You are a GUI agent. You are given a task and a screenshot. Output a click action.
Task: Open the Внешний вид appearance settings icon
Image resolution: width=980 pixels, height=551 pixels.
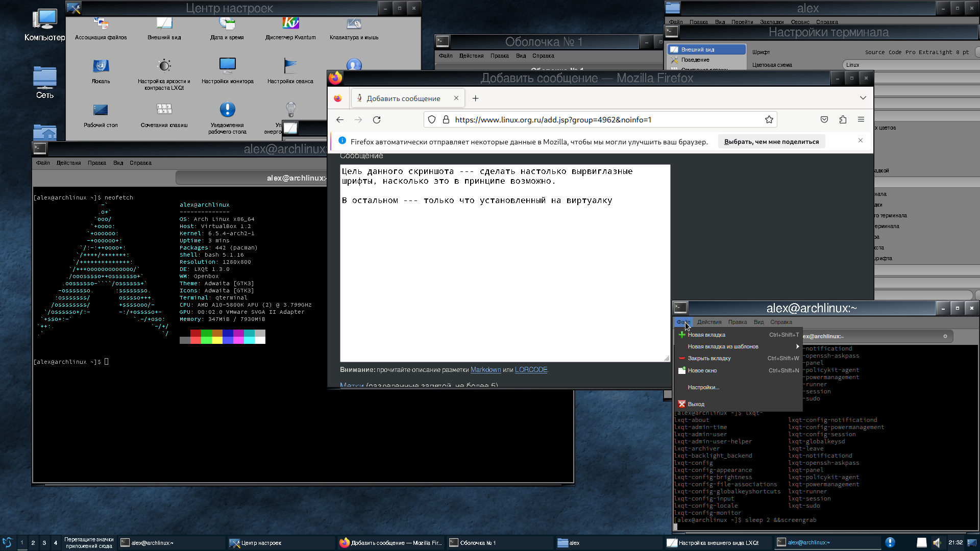[164, 28]
